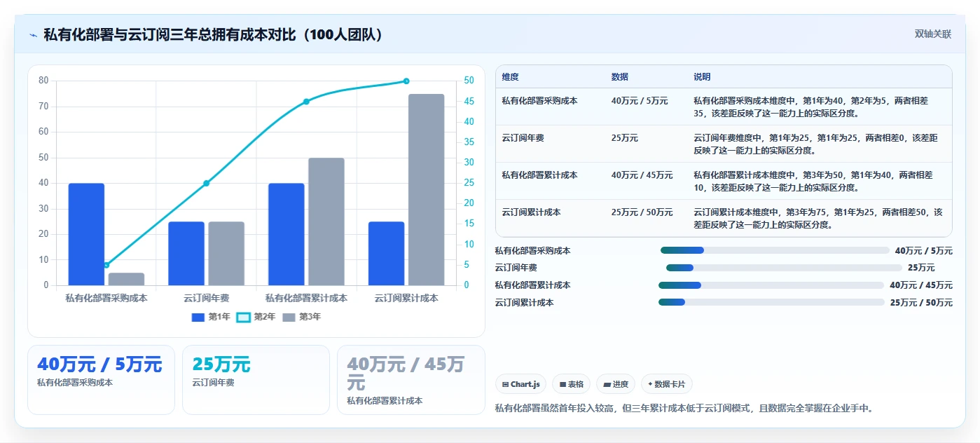This screenshot has height=443, width=980.
Task: Click the 云订阅累计成本 progress bar
Action: tap(771, 302)
